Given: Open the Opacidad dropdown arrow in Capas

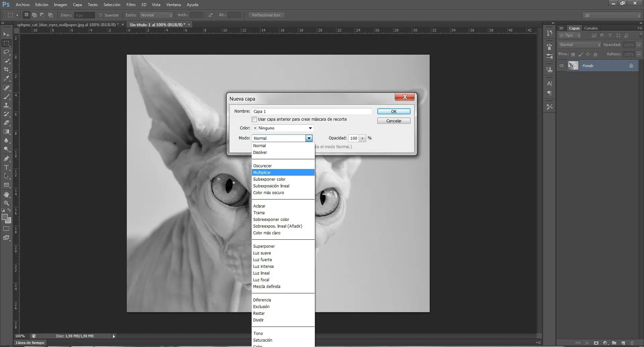Looking at the screenshot, I should (639, 45).
